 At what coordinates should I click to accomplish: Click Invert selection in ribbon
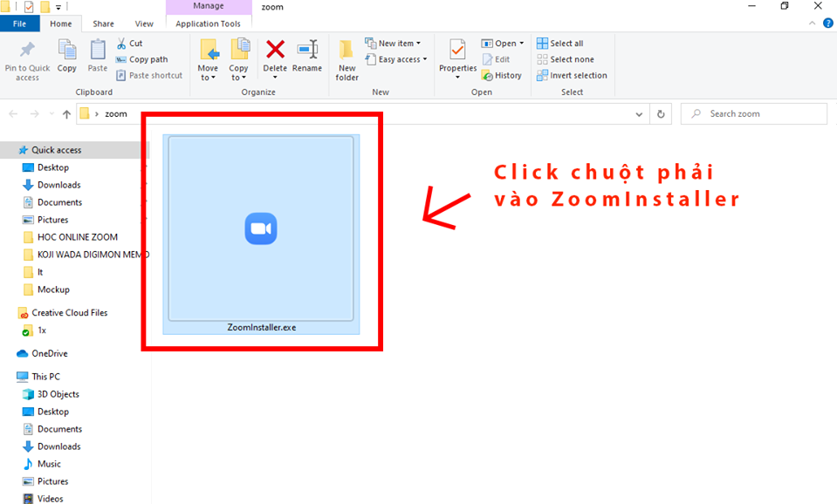(x=572, y=75)
